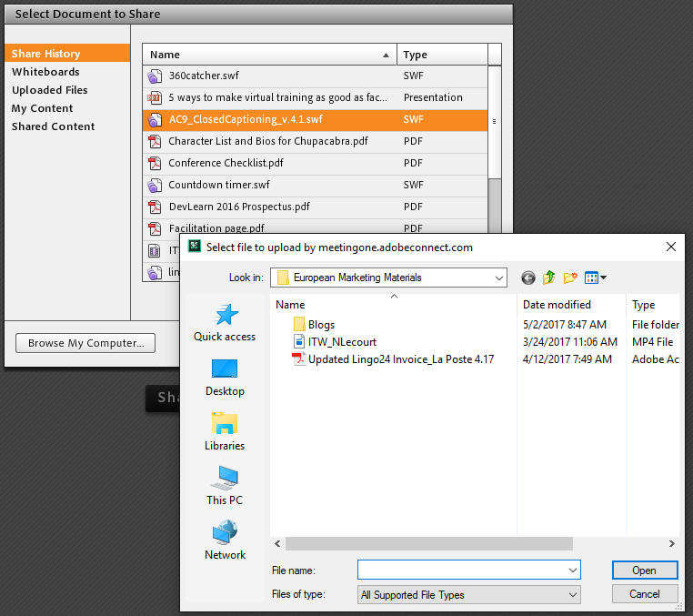This screenshot has width=693, height=616.
Task: Cancel the file upload dialog
Action: [645, 594]
